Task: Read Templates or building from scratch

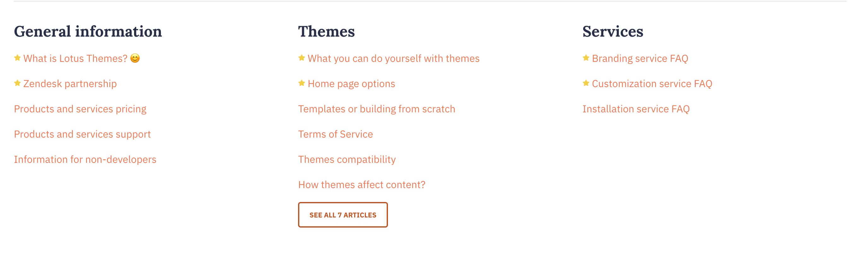Action: click(376, 109)
